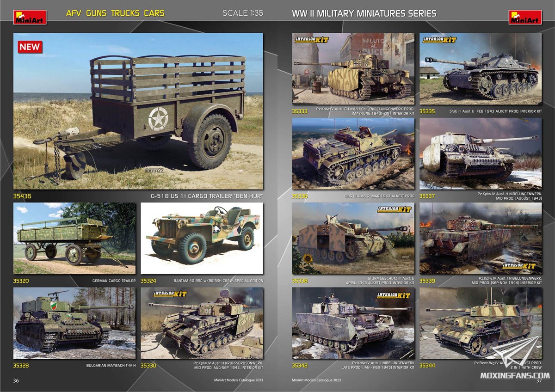The image size is (555, 392).
Task: Click the 'AFV GUNS TRUCKS CARS' heading
Action: tap(115, 13)
